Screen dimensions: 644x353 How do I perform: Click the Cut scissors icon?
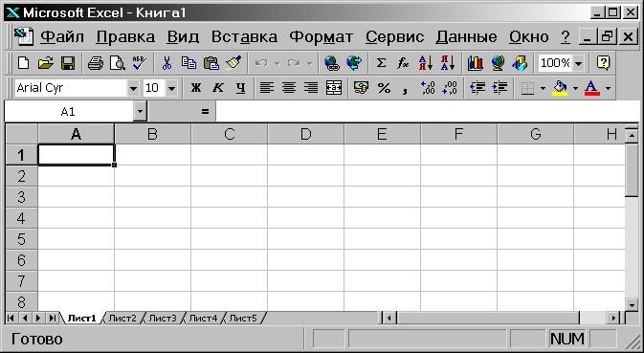point(167,63)
